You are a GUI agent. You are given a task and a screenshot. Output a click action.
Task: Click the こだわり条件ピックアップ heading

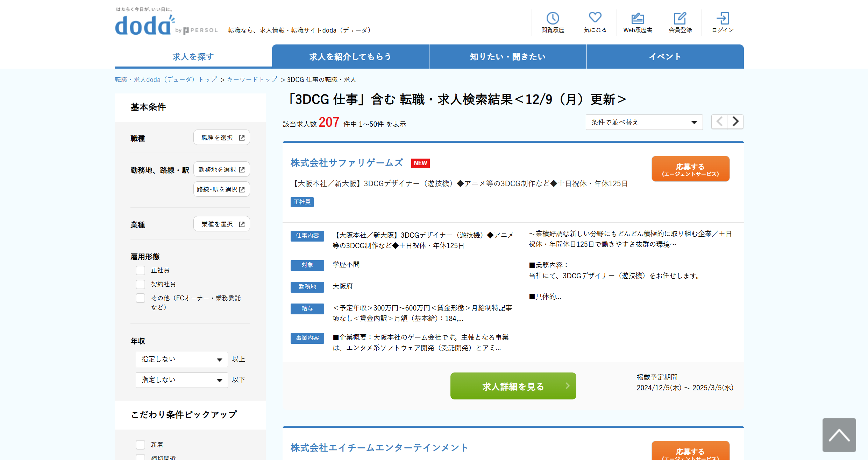point(184,415)
